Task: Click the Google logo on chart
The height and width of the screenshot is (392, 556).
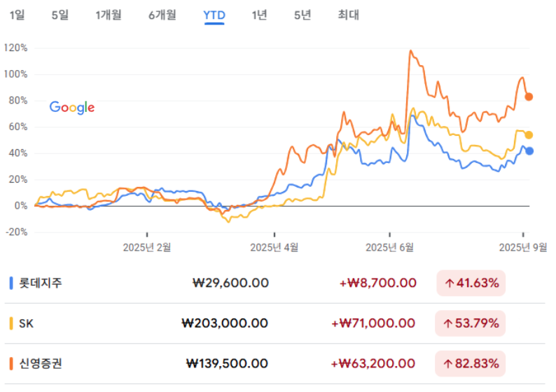Action: pyautogui.click(x=72, y=107)
